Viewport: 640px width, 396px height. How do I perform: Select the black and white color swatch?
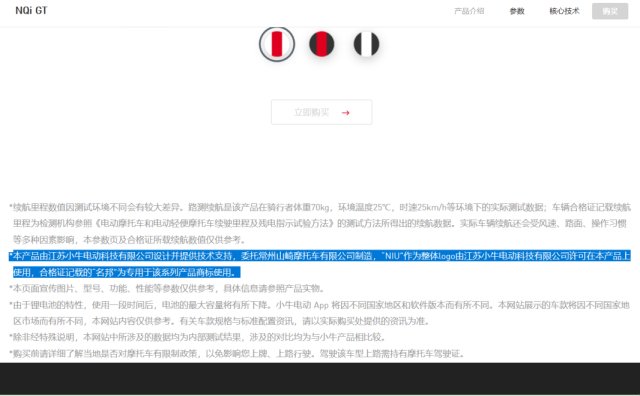point(366,44)
